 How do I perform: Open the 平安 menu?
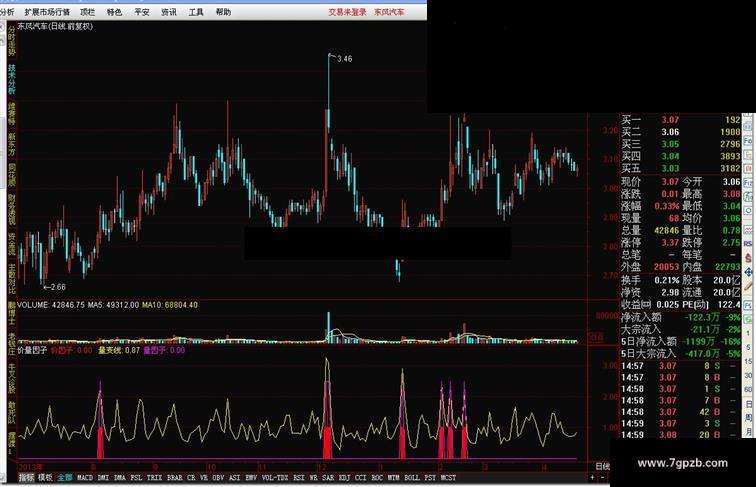(141, 12)
